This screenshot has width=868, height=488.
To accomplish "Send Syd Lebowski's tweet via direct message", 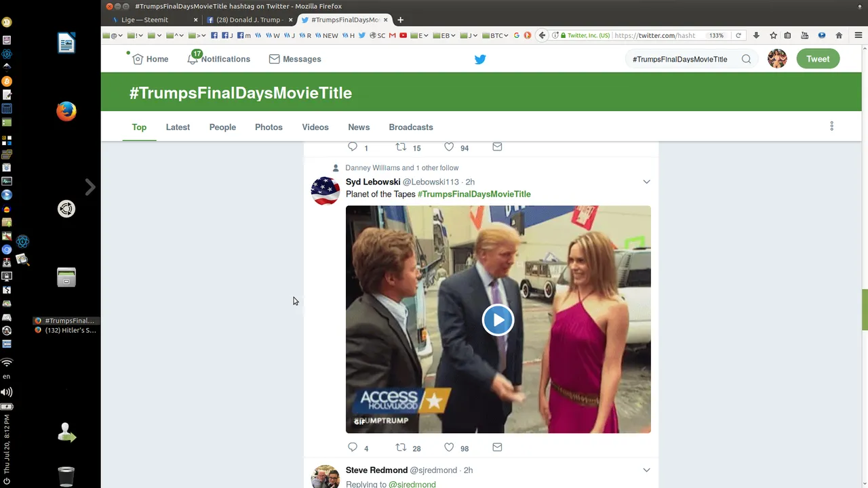I will (497, 447).
